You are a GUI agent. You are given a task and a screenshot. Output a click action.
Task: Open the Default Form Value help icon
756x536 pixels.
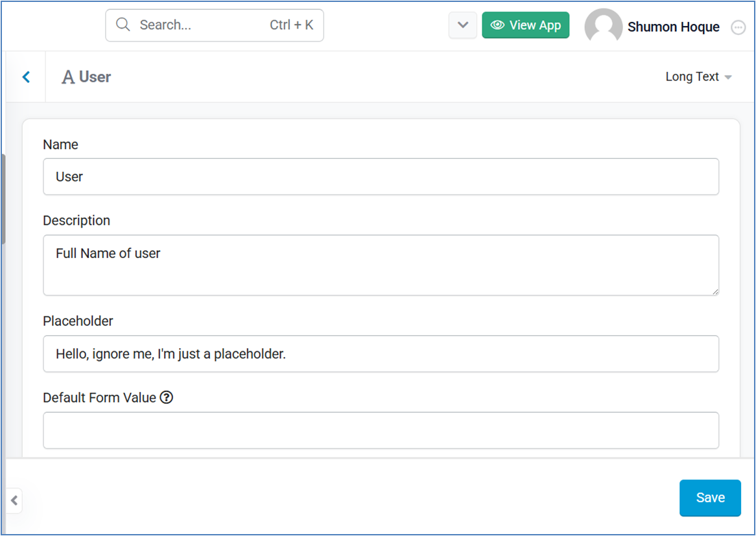167,398
